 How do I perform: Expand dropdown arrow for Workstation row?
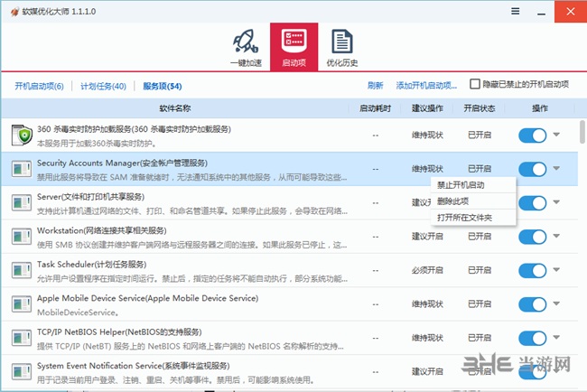pyautogui.click(x=556, y=236)
